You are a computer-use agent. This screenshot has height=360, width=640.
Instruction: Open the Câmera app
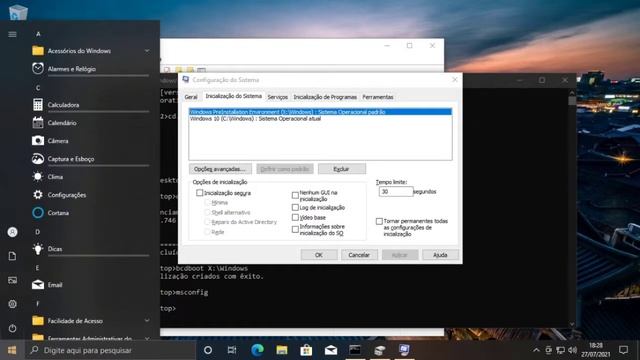tap(91, 141)
